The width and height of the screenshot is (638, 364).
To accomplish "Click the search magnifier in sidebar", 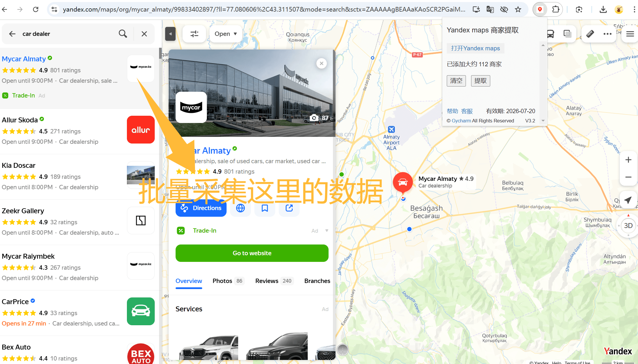I will pyautogui.click(x=123, y=34).
